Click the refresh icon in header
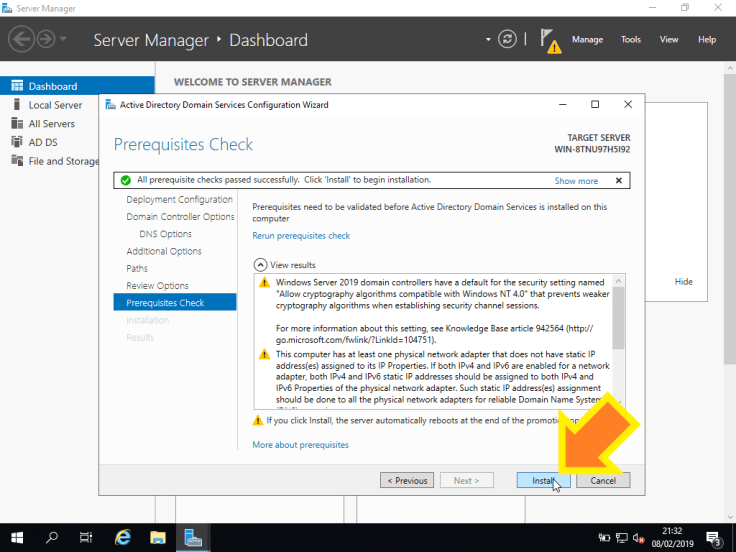 (507, 39)
